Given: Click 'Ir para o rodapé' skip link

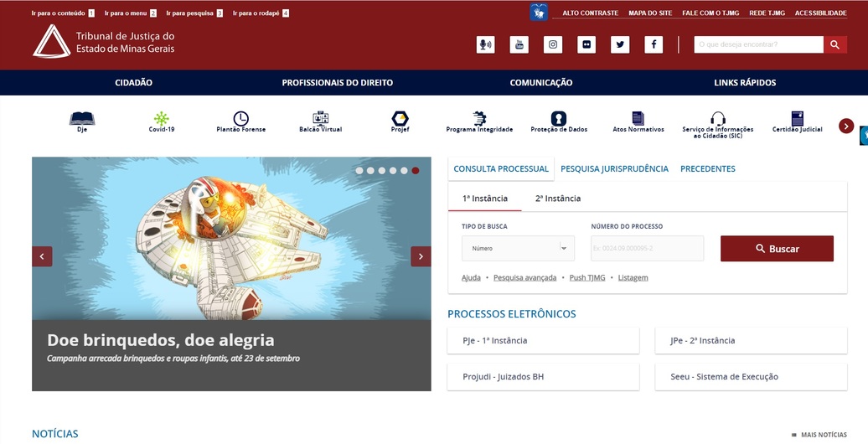Looking at the screenshot, I should pos(261,13).
